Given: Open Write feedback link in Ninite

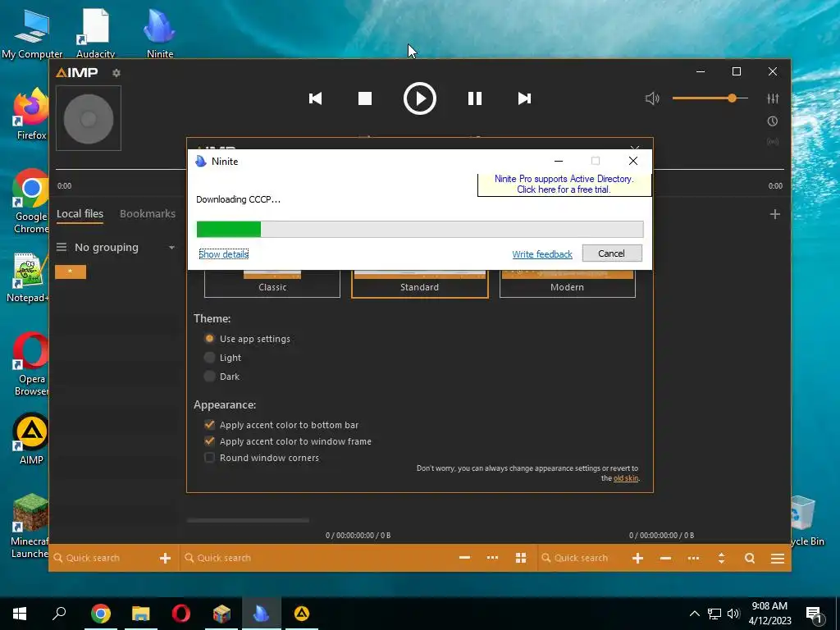Looking at the screenshot, I should pyautogui.click(x=542, y=254).
